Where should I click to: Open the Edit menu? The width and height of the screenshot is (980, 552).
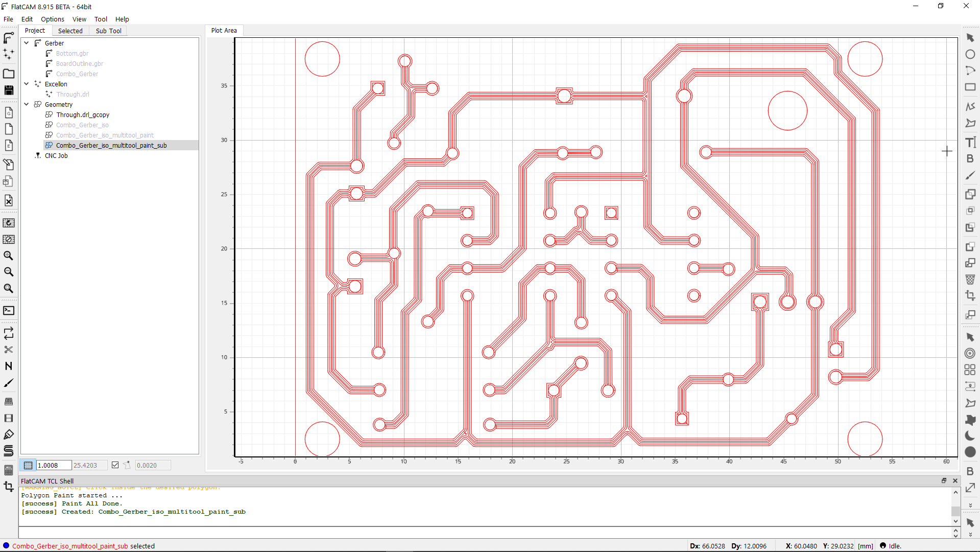point(27,19)
